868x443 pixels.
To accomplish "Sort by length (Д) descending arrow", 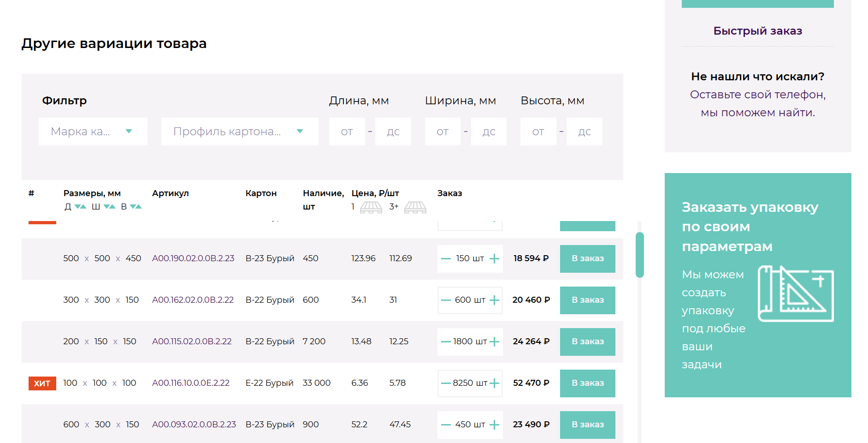I will (x=78, y=207).
